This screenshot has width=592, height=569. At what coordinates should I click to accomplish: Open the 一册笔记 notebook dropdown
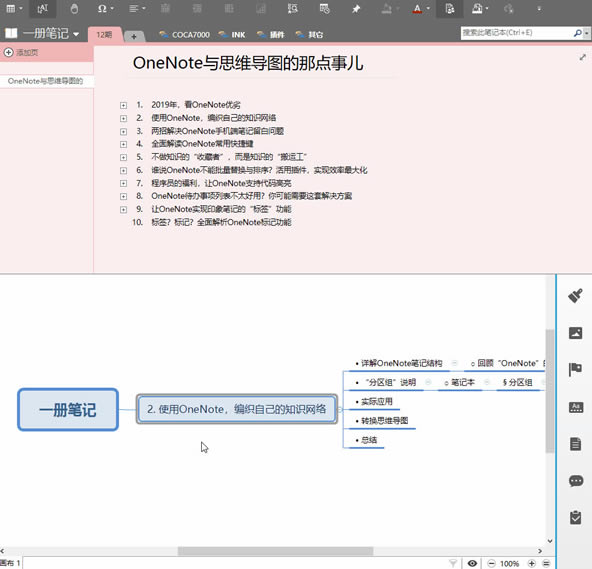coord(76,34)
